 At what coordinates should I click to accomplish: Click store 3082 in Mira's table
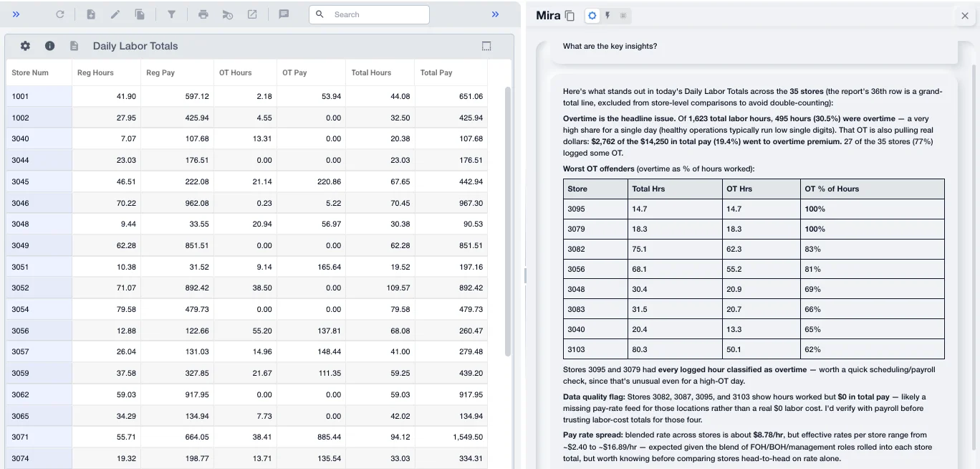point(595,249)
